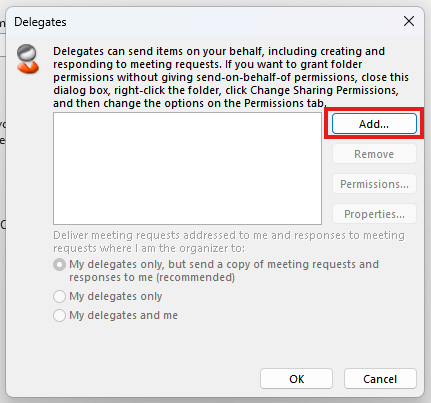Open the Permissions... dialog

[x=374, y=184]
